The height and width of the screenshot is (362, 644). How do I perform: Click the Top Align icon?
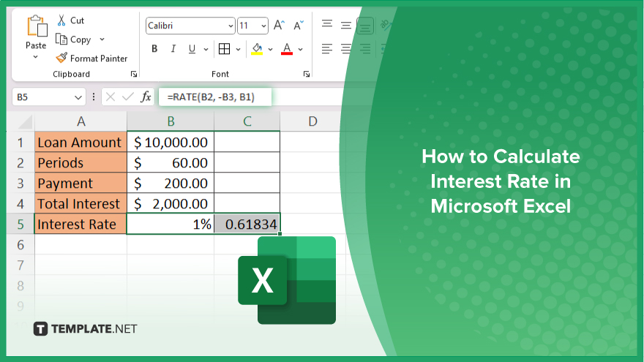pos(327,25)
